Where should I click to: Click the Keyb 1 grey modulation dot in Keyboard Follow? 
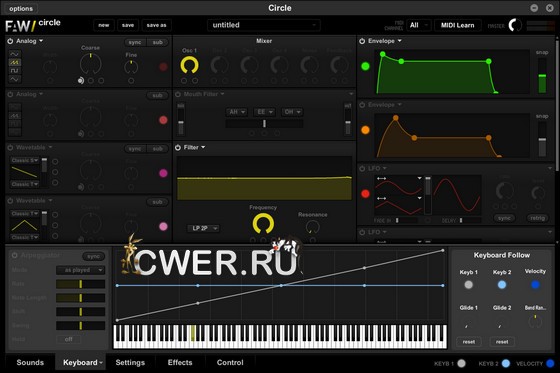click(469, 285)
